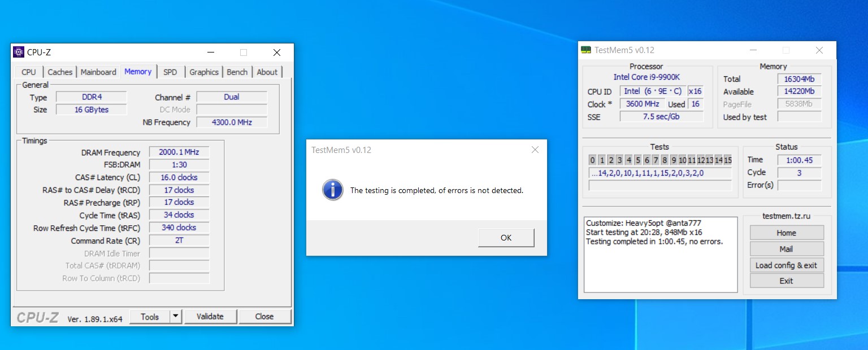Viewport: 868px width, 350px height.
Task: Click the TestMem5 log text box
Action: tap(661, 255)
